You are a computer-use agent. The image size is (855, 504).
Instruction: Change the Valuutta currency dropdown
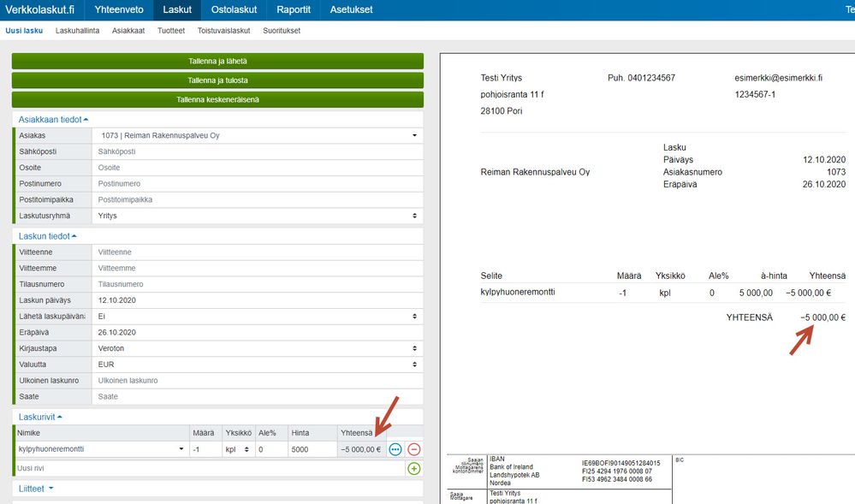pos(257,365)
